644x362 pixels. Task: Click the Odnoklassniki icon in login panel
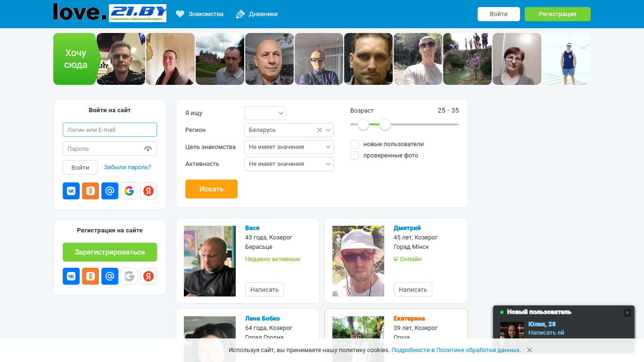[91, 191]
